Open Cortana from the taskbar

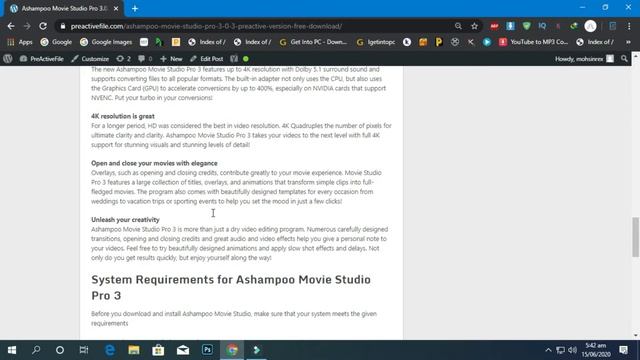pos(60,350)
